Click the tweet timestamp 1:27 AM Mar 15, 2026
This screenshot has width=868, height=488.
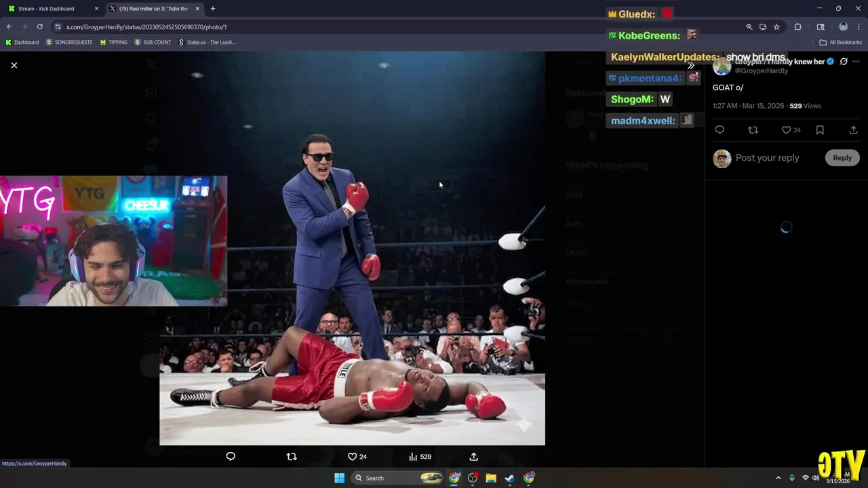pos(748,106)
